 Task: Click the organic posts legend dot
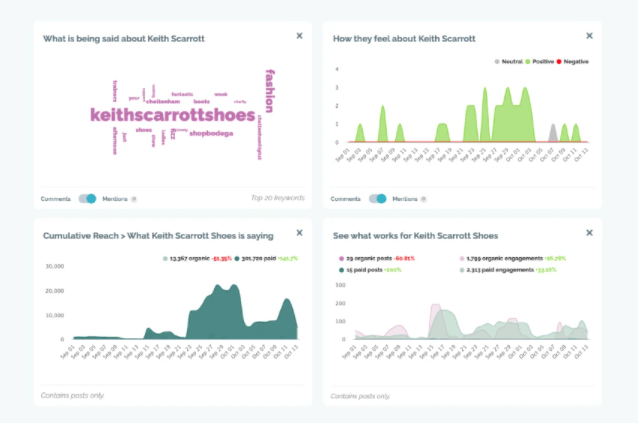coord(342,258)
